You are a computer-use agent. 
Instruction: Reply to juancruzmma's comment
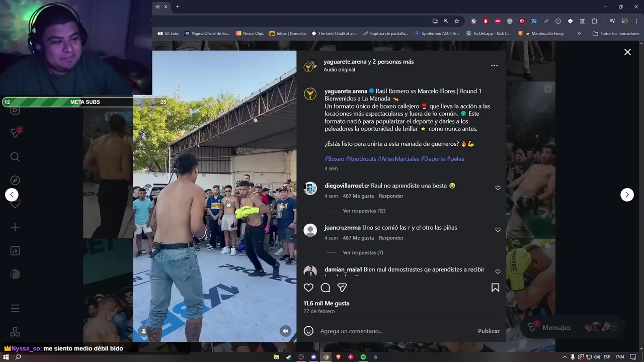click(391, 238)
